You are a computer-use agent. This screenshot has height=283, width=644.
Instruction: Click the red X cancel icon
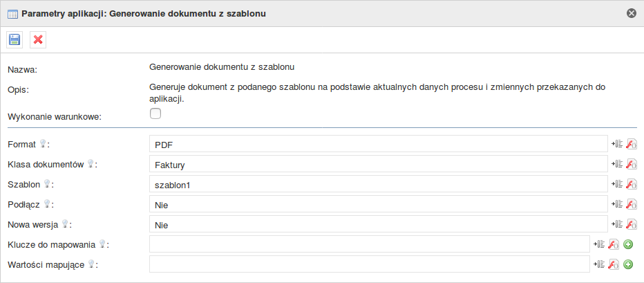(38, 39)
